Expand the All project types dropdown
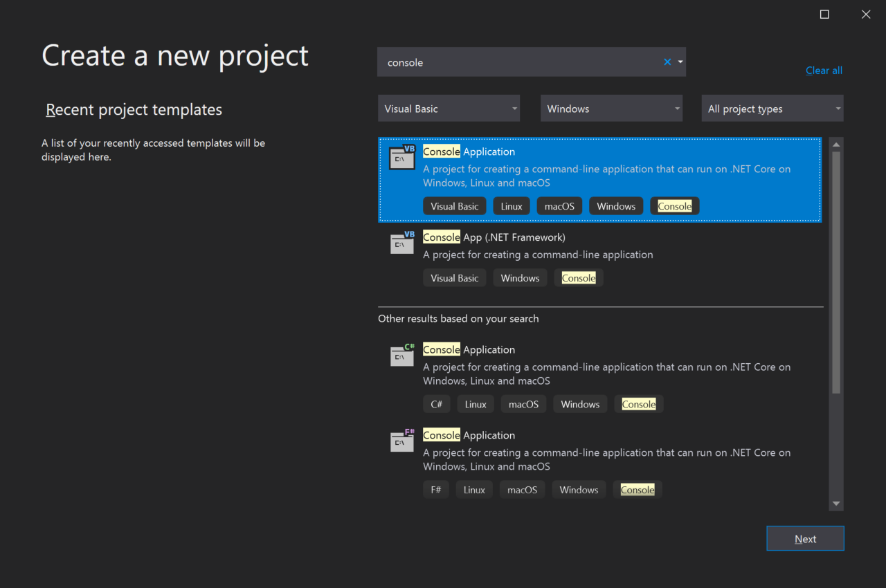886x588 pixels. (772, 108)
